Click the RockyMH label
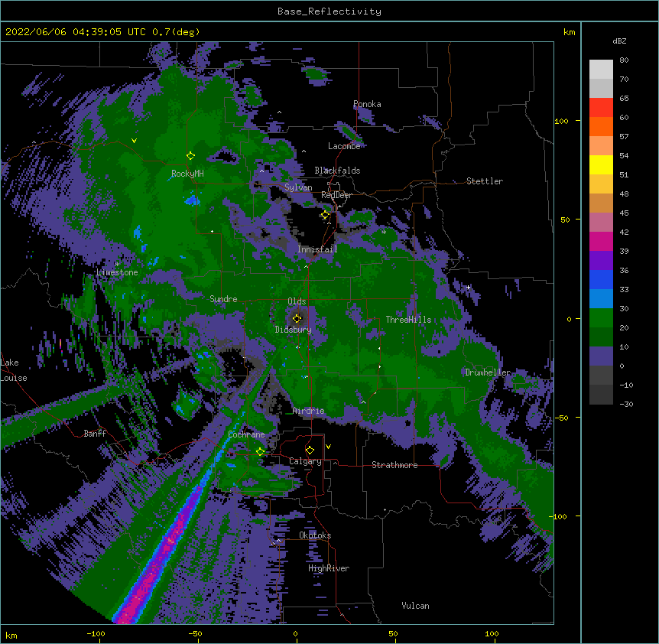The height and width of the screenshot is (644, 659). (x=187, y=174)
